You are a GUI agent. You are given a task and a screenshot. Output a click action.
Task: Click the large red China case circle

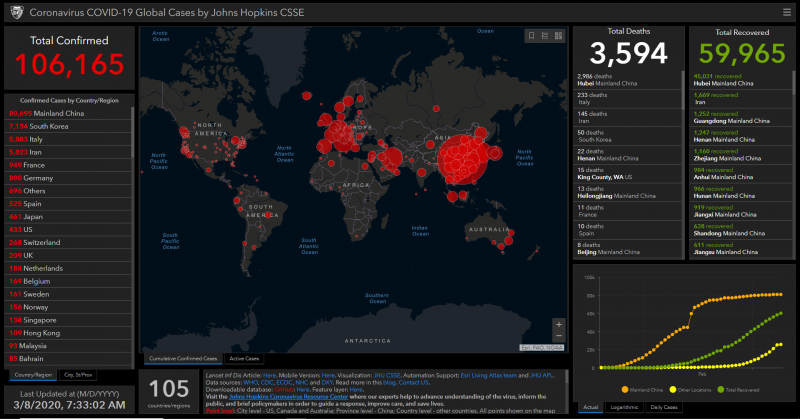[x=462, y=159]
